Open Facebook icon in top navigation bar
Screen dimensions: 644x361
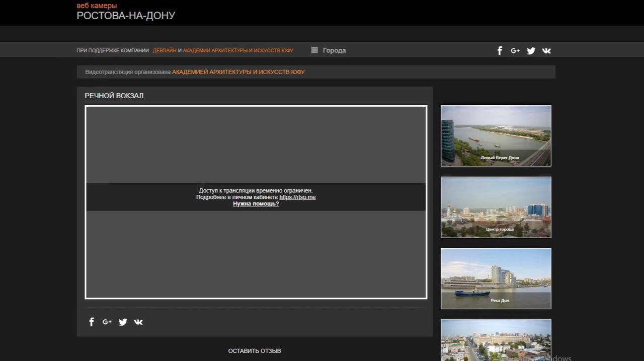[x=500, y=50]
